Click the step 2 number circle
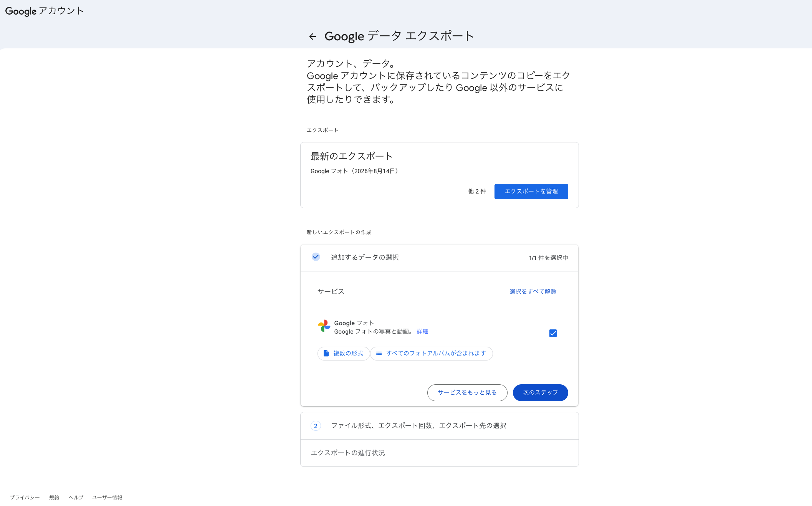 (316, 426)
